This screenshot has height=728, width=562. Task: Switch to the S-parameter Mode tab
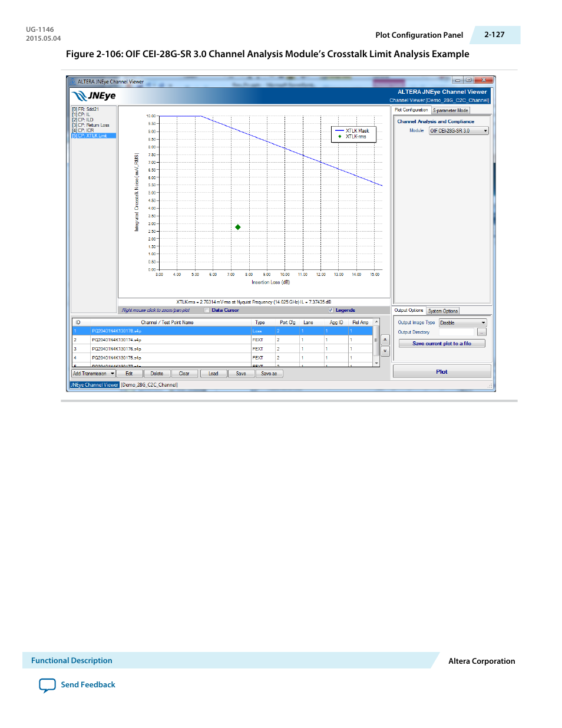click(x=451, y=110)
